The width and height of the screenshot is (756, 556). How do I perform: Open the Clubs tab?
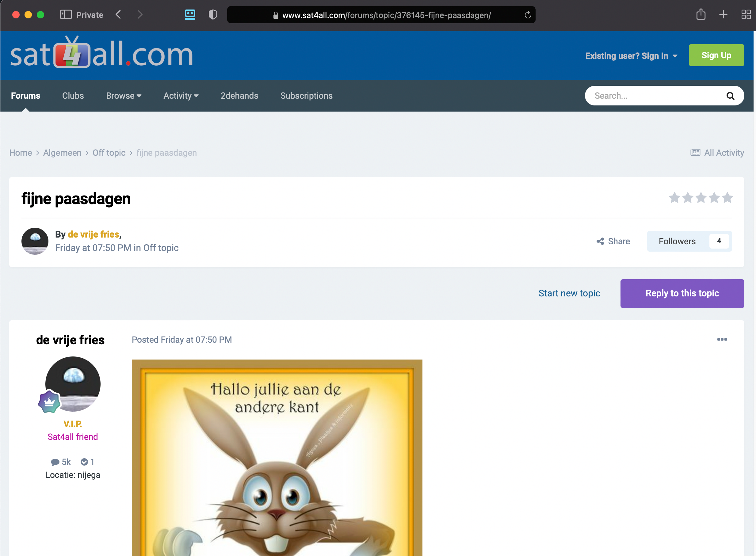coord(73,96)
